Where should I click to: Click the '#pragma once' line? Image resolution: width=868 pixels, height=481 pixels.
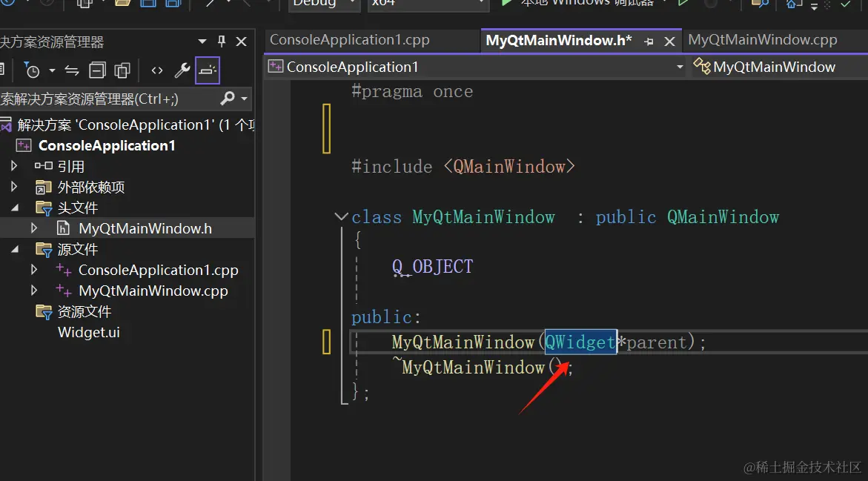(x=412, y=91)
